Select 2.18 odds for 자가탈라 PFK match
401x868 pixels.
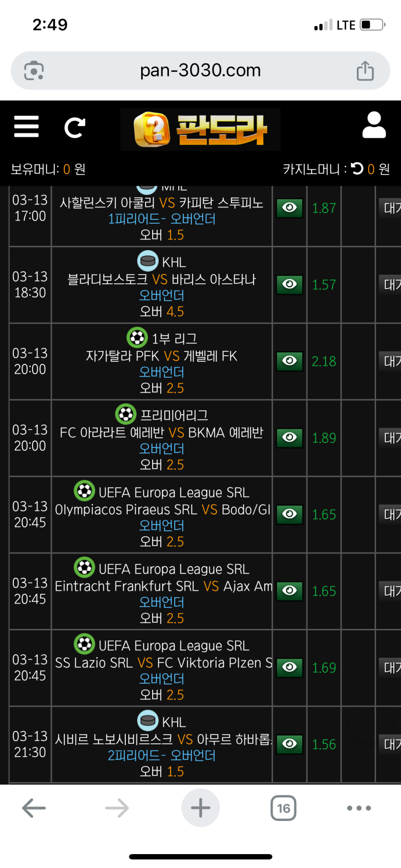point(324,362)
